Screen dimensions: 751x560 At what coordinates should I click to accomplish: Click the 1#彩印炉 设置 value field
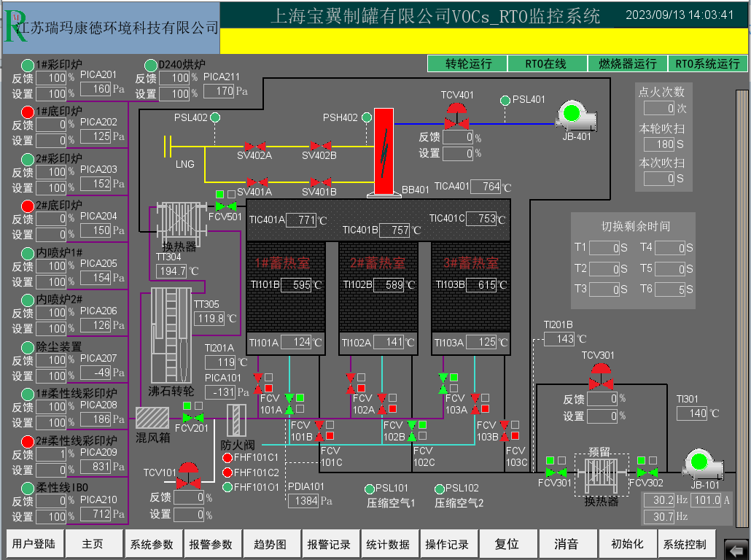pyautogui.click(x=52, y=94)
